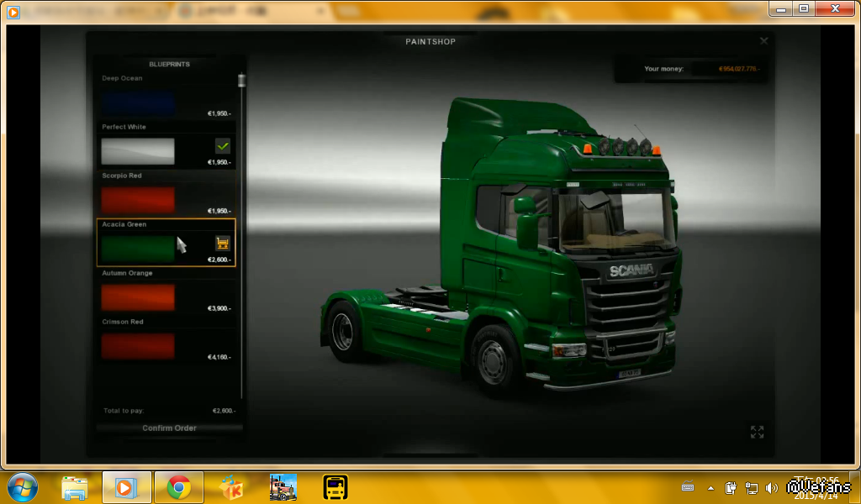Open the Euro Truck Simulator taskbar icon
The image size is (861, 504).
click(x=283, y=487)
